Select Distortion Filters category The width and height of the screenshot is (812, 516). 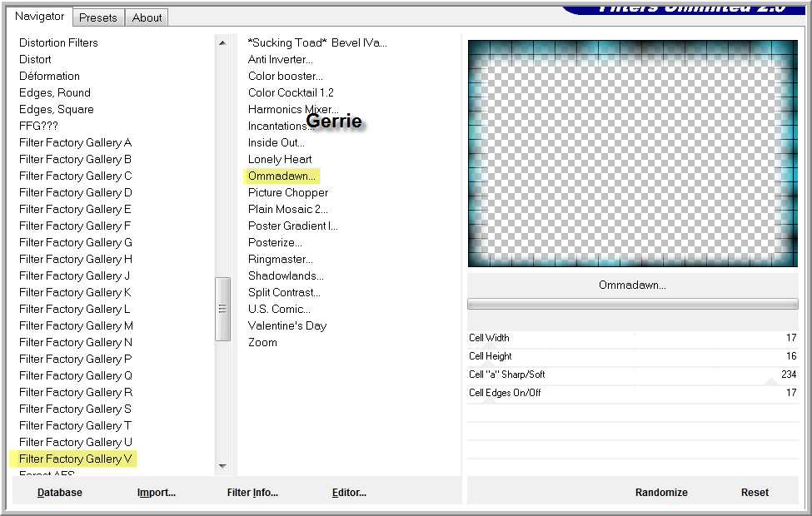pyautogui.click(x=58, y=42)
